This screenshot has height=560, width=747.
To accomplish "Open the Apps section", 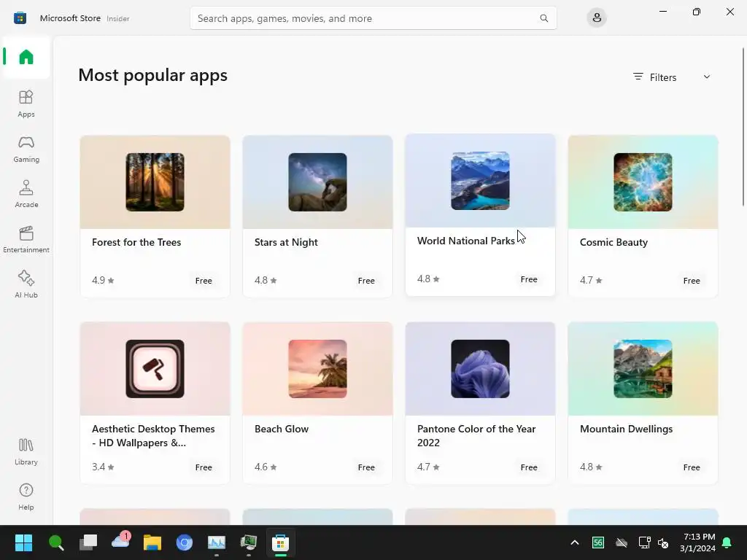I will (26, 104).
